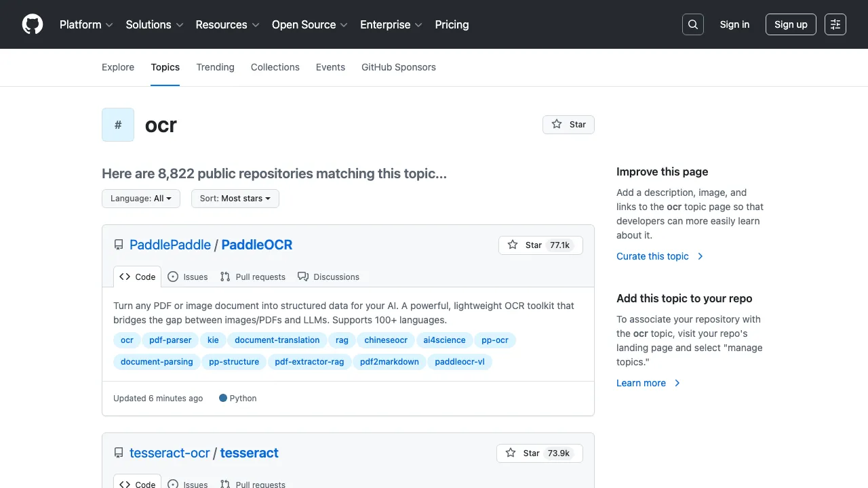Open the Language: All filter dropdown
This screenshot has width=868, height=488.
141,199
